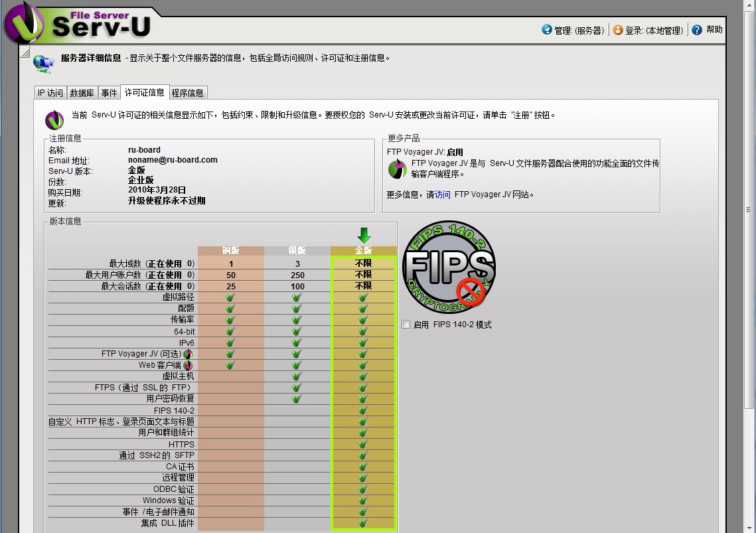Click the 金版 checkmark in the ODBC 验证 row
This screenshot has width=756, height=533.
coord(363,489)
